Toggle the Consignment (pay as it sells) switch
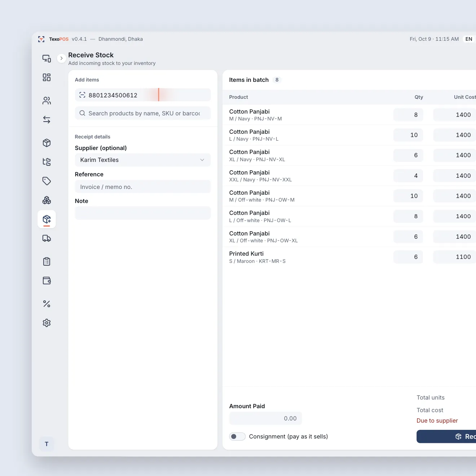Viewport: 476px width, 476px height. pyautogui.click(x=237, y=436)
